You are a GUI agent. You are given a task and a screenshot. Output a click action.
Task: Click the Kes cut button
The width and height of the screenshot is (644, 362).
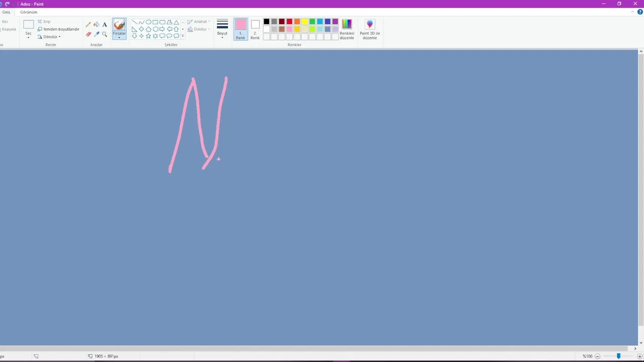click(x=5, y=22)
